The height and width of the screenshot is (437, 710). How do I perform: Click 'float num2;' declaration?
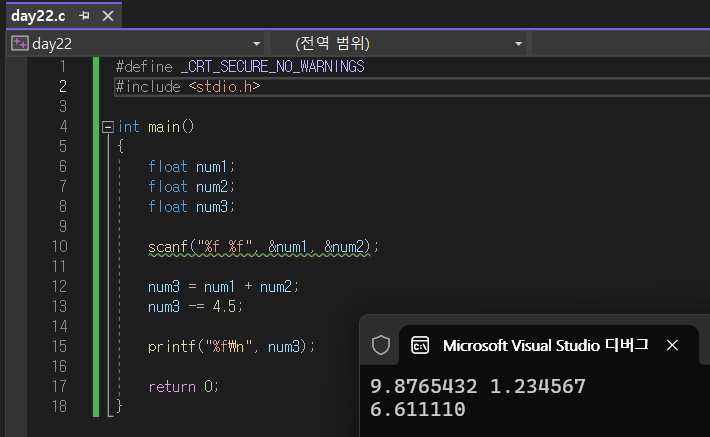pos(192,187)
